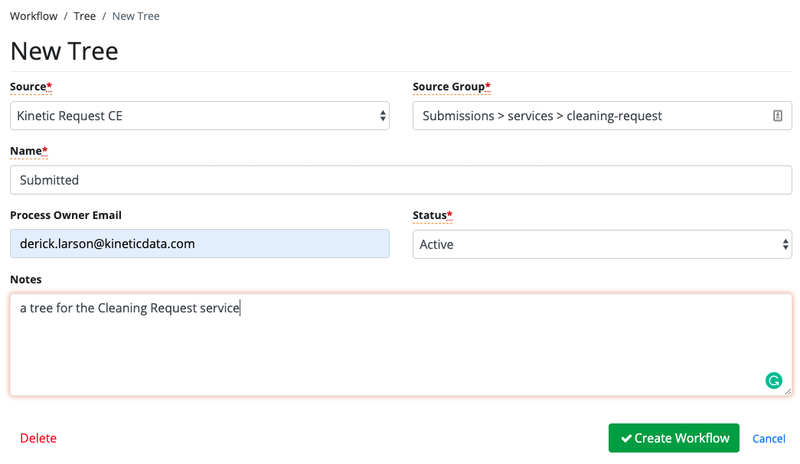Click the Process Owner Email label
Viewport: 800px width, 464px height.
(66, 215)
